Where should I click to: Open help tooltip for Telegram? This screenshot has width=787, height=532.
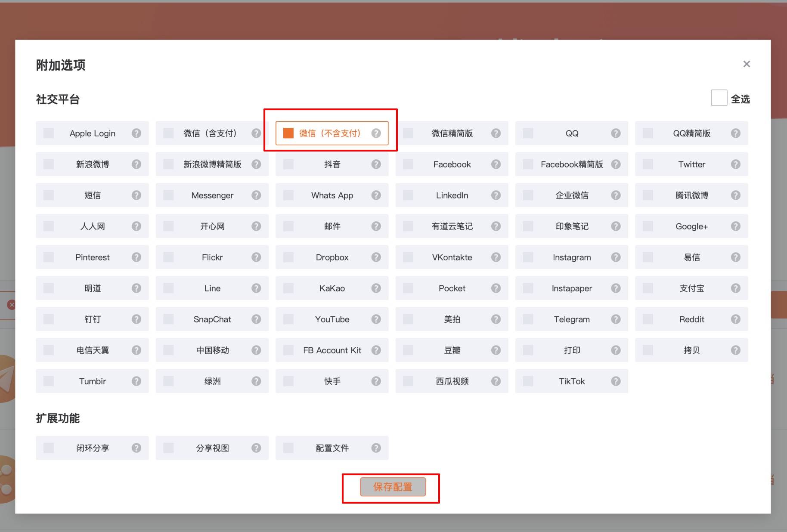616,319
